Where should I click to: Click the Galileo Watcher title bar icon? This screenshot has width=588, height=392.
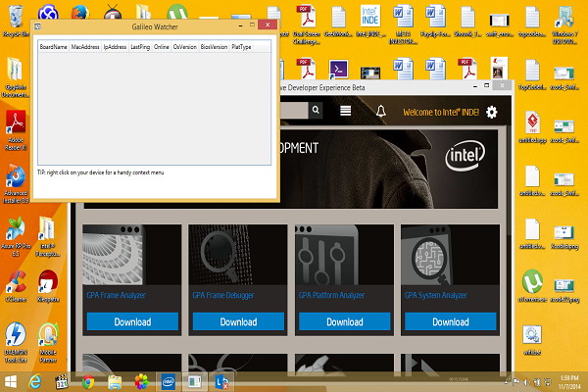click(x=37, y=26)
